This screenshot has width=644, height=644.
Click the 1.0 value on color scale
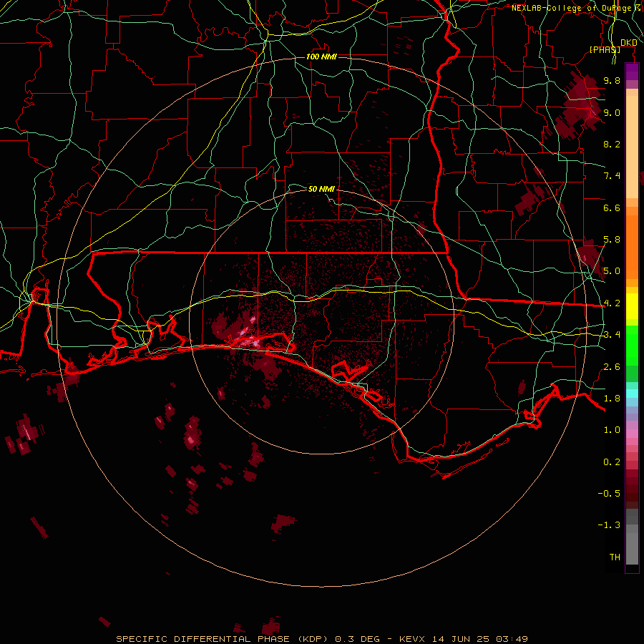(x=612, y=430)
